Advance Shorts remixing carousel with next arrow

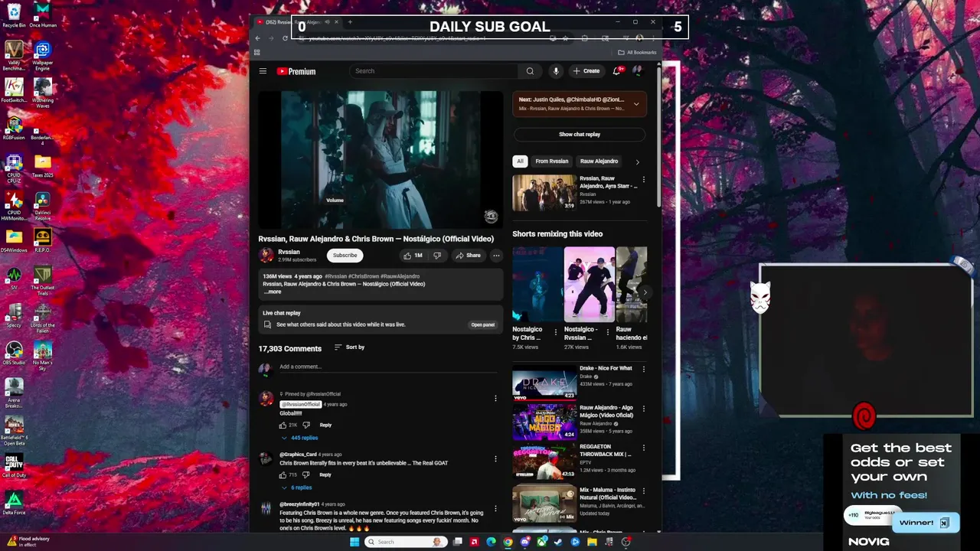point(645,292)
